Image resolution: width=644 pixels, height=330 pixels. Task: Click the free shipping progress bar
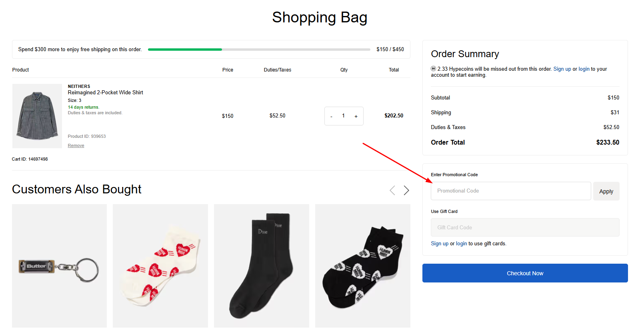(x=259, y=50)
